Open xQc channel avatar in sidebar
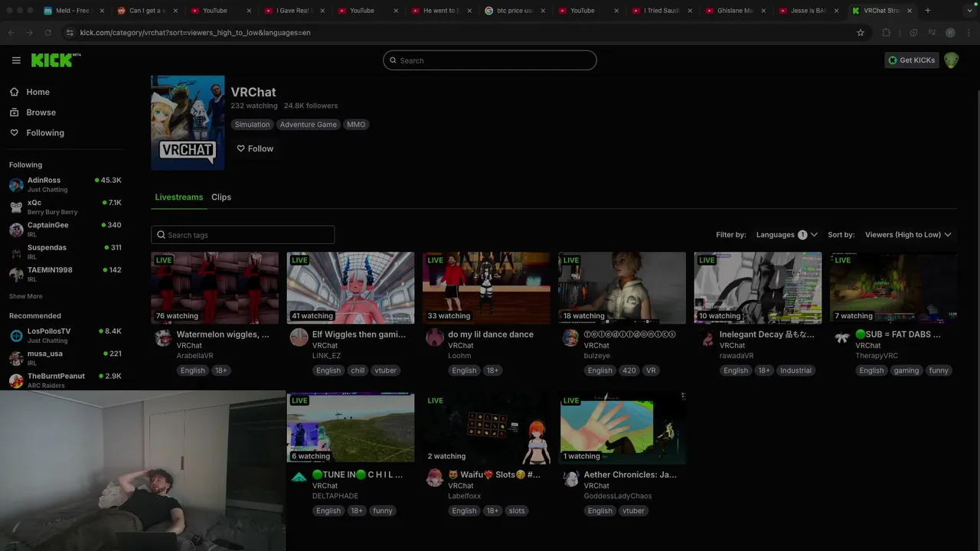The image size is (980, 551). pos(16,207)
